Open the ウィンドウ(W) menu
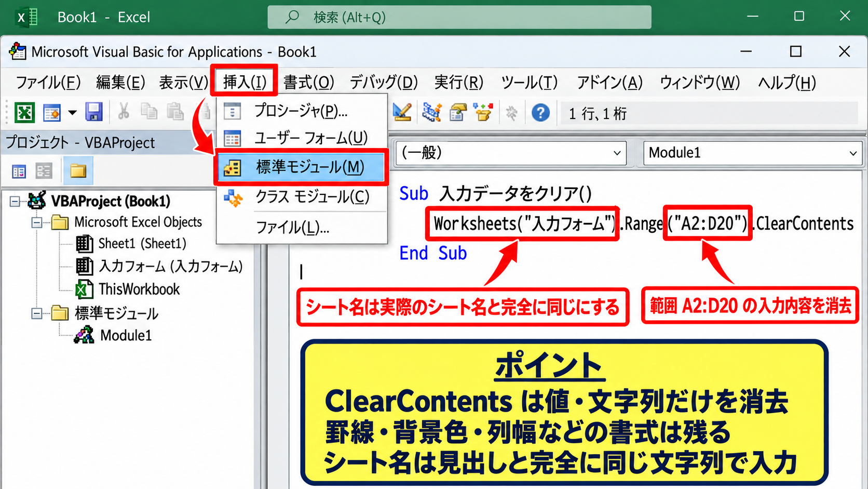Screen dimensions: 868x489 [x=700, y=82]
